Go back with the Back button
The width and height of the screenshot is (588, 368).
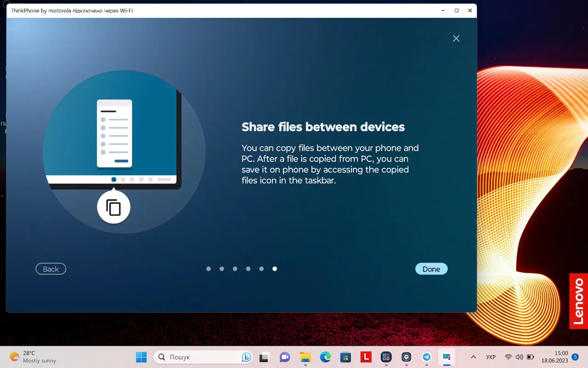[51, 269]
